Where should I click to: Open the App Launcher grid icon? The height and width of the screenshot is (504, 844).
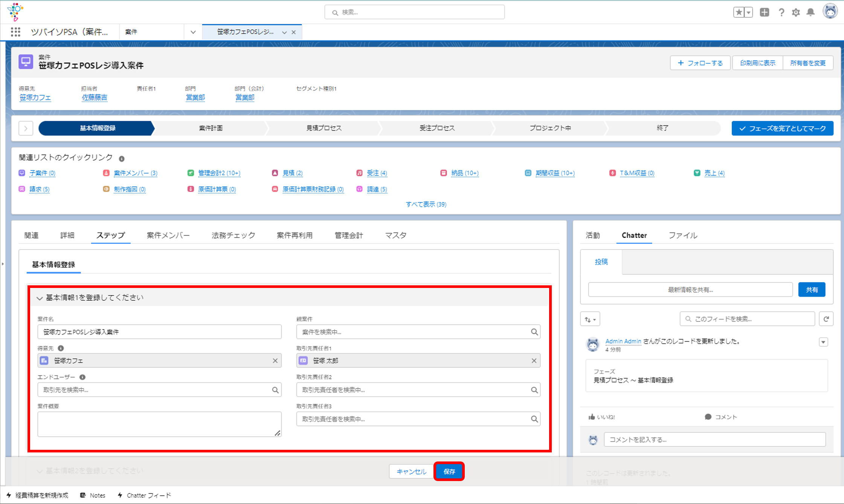(x=15, y=32)
